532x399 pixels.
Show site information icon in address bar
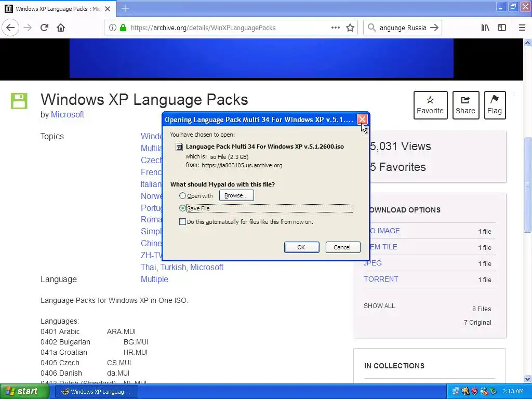pyautogui.click(x=113, y=28)
